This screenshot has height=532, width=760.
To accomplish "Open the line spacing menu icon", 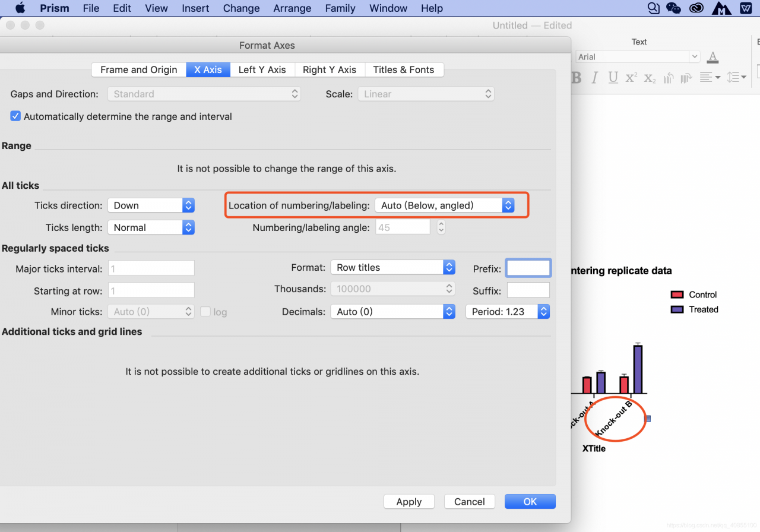I will [736, 78].
